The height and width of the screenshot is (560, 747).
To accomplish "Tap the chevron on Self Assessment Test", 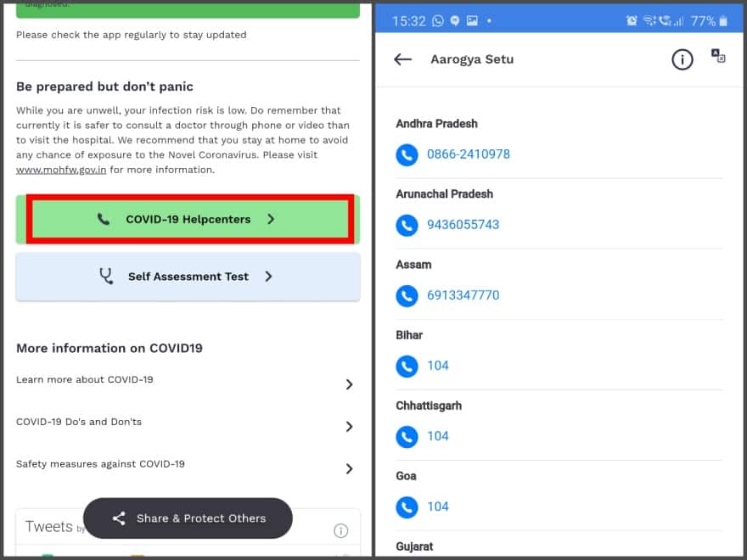I will click(x=269, y=277).
